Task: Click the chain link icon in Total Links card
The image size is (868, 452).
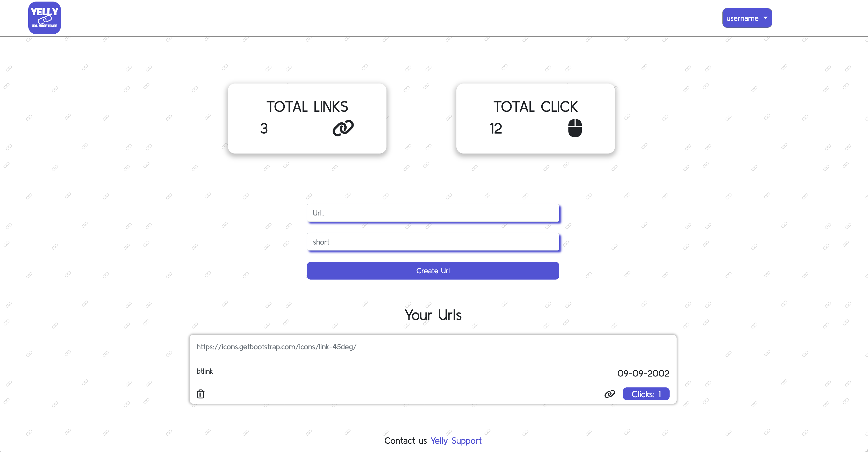Action: point(343,128)
